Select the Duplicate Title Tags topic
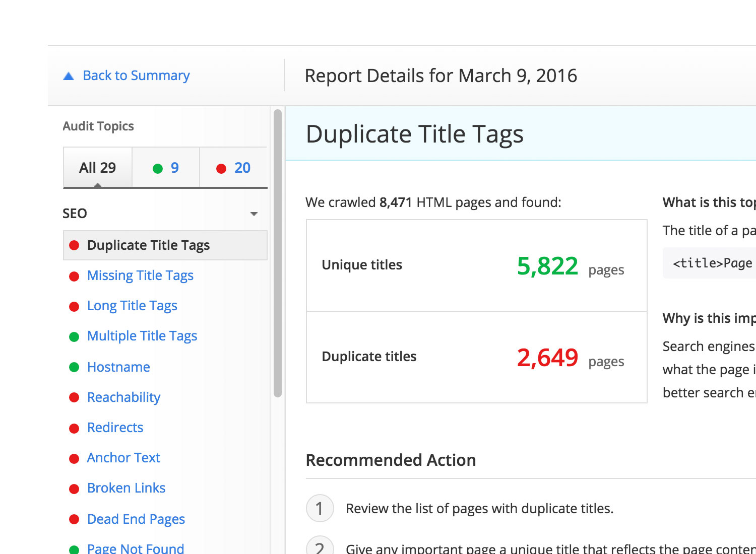 165,245
